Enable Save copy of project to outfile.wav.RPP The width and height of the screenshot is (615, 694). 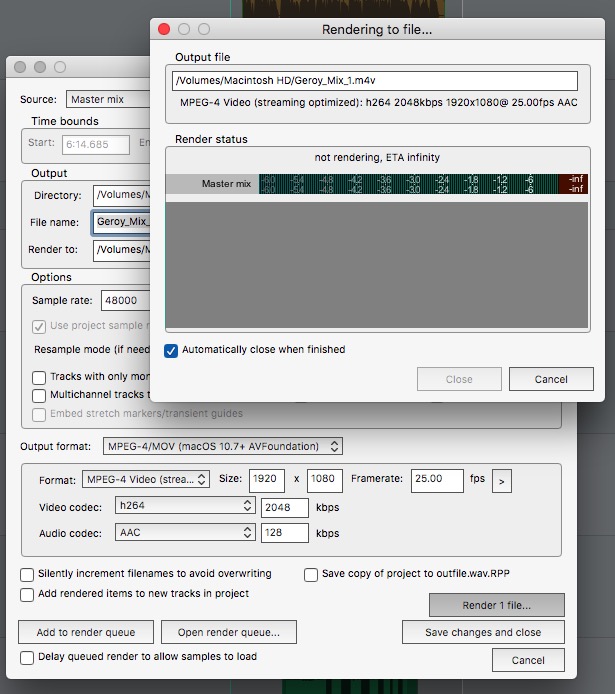coord(311,574)
